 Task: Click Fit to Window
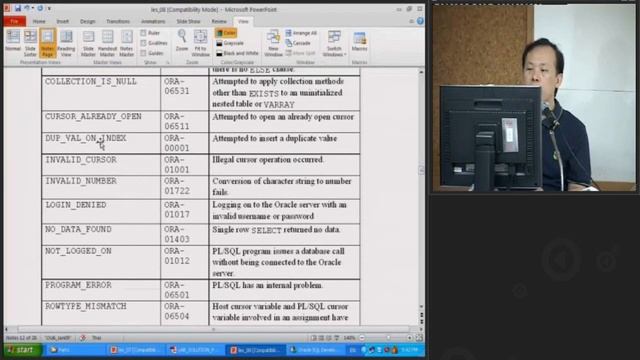200,42
